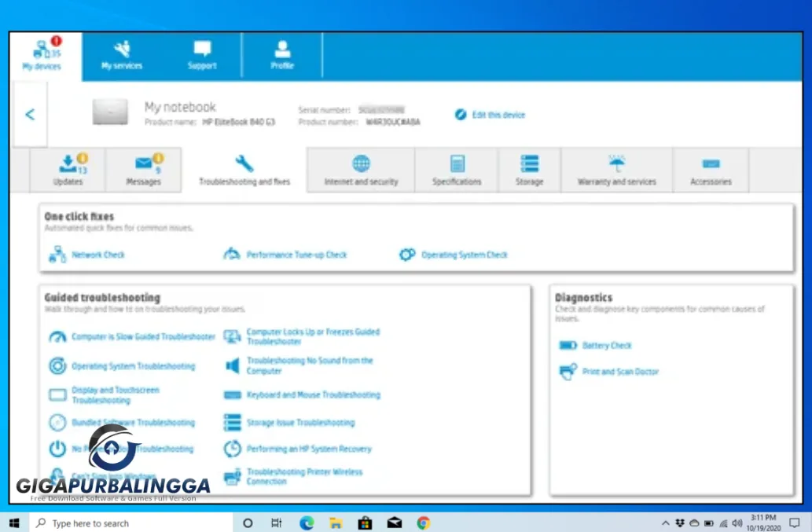Open Performing an HP System Recovery
This screenshot has width=812, height=532.
[309, 449]
